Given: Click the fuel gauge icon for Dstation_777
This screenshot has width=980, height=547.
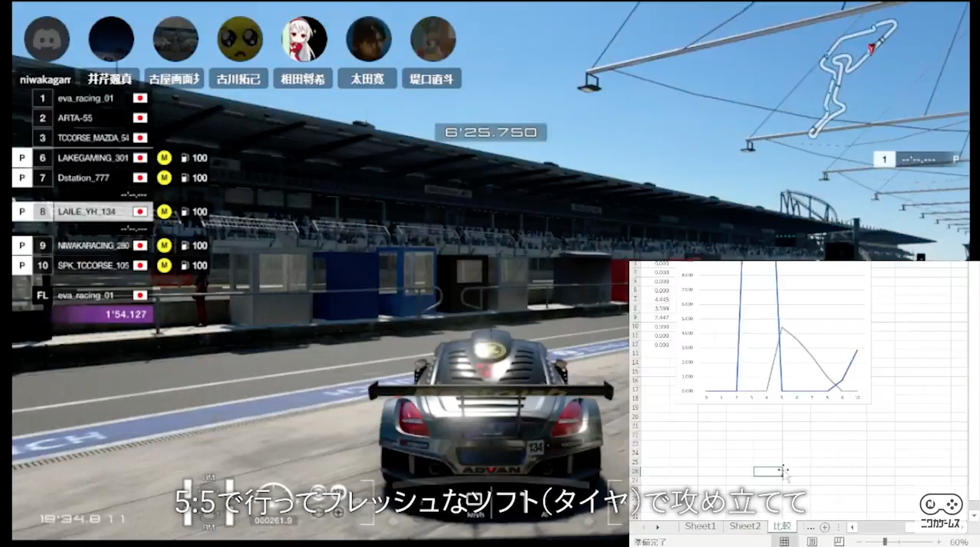Looking at the screenshot, I should coord(184,178).
